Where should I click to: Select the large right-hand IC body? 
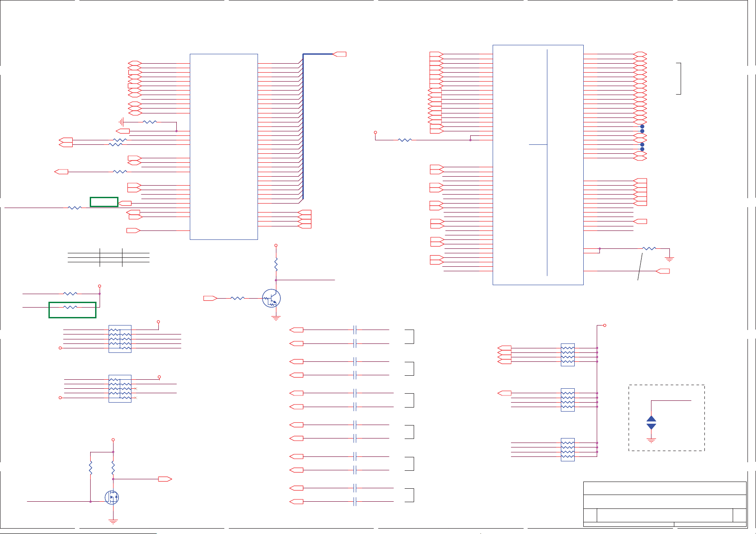tap(538, 165)
